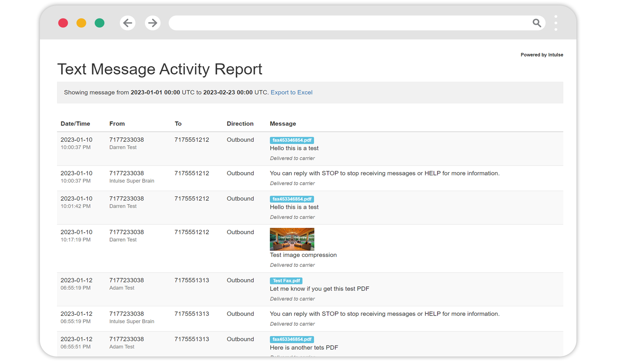Image resolution: width=617 pixels, height=364 pixels.
Task: Click inside the browser address bar
Action: (341, 23)
